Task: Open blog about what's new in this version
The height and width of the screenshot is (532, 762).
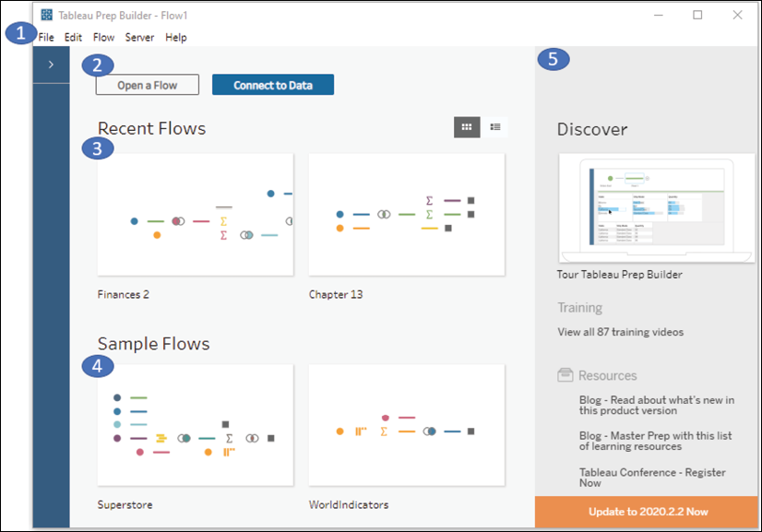Action: 657,405
